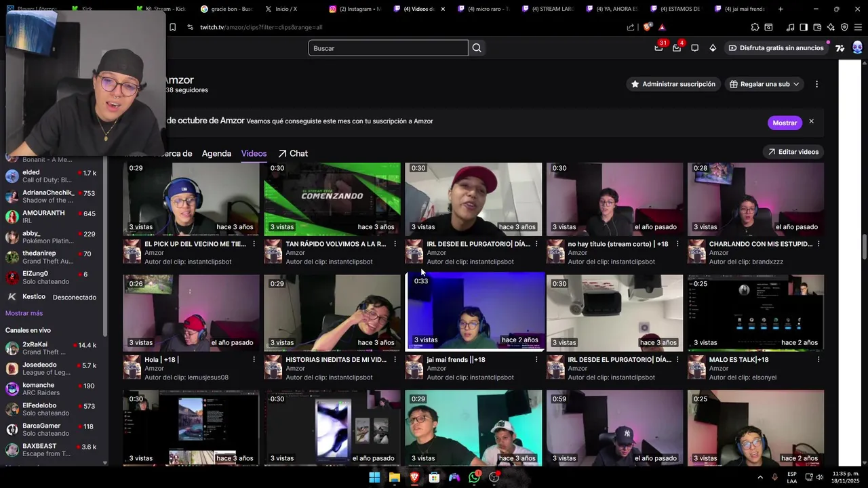Open WhatsApp from the taskbar

[x=474, y=477]
